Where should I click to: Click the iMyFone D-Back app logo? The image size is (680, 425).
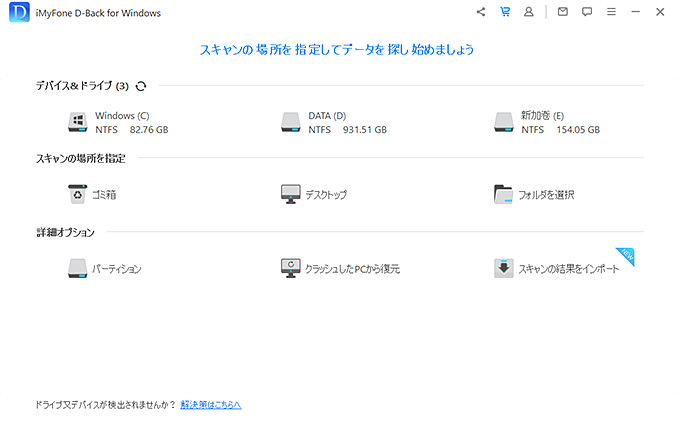[x=18, y=13]
